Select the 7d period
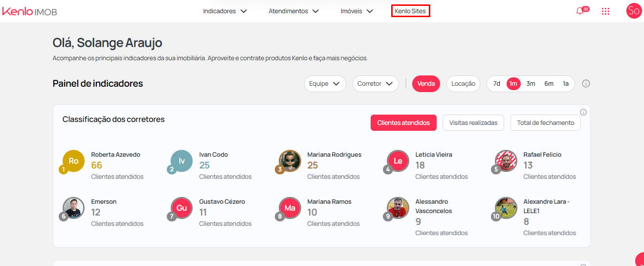This screenshot has height=266, width=644. (497, 84)
